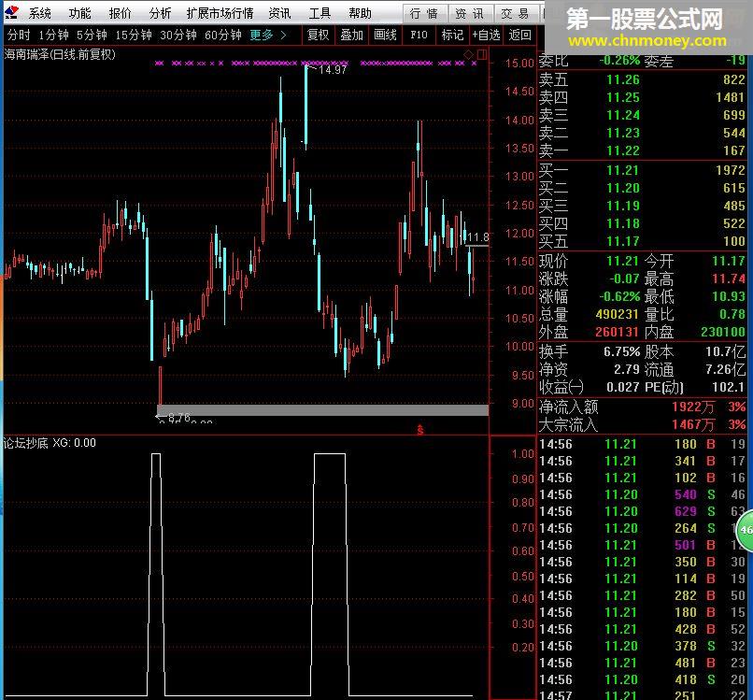This screenshot has width=753, height=700.
Task: Click the 14:57 tick row
Action: (x=642, y=694)
